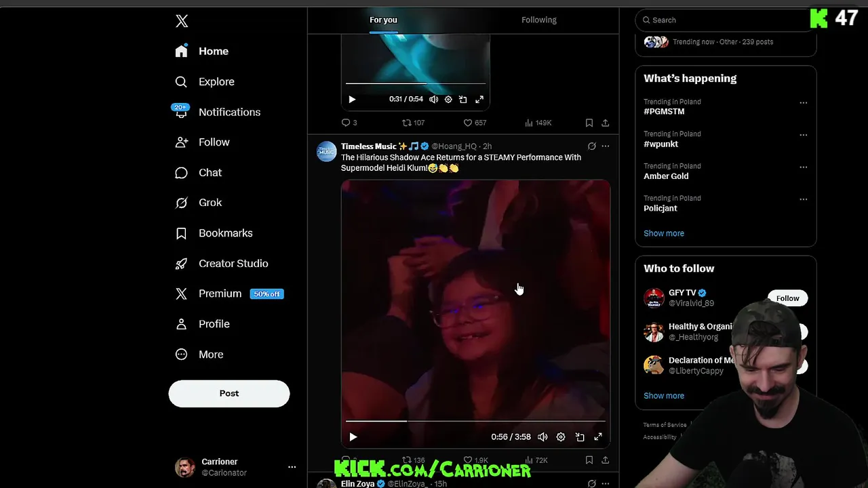Open options for Amber Gold trend
The image size is (868, 488).
tap(804, 167)
